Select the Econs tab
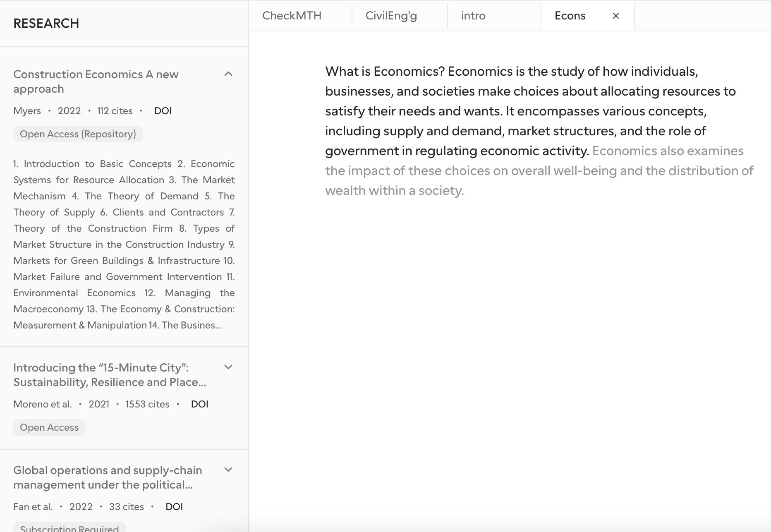 [x=570, y=15]
